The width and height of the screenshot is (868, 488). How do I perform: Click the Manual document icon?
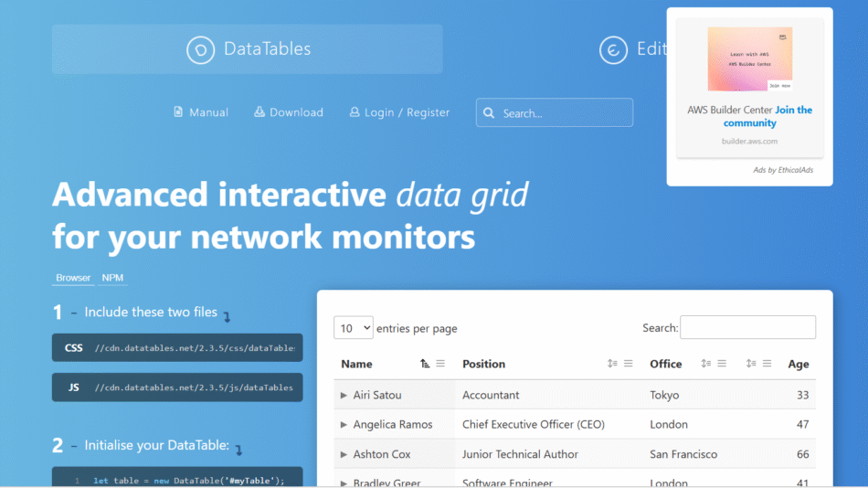click(x=178, y=111)
